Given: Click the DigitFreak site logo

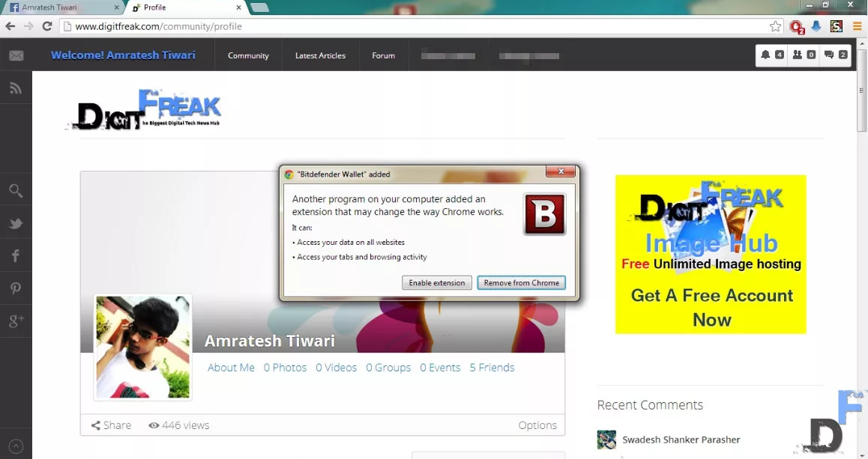Looking at the screenshot, I should 145,109.
